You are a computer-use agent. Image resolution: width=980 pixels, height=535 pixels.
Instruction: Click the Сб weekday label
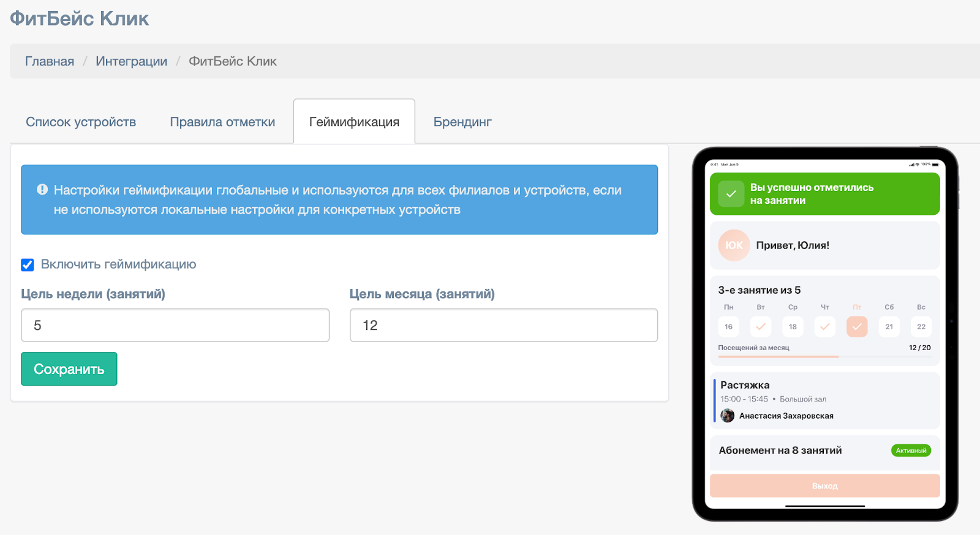click(x=889, y=307)
